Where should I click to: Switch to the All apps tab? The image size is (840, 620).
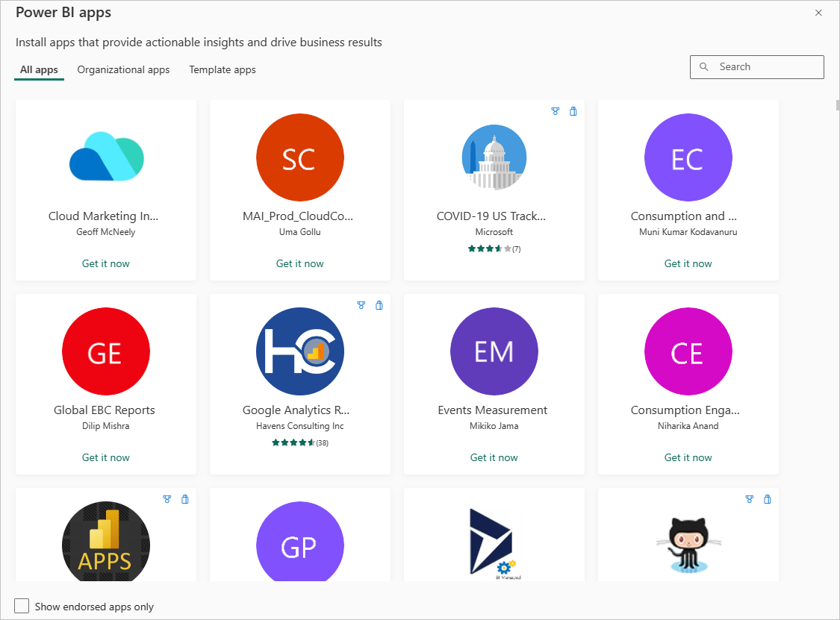(39, 69)
